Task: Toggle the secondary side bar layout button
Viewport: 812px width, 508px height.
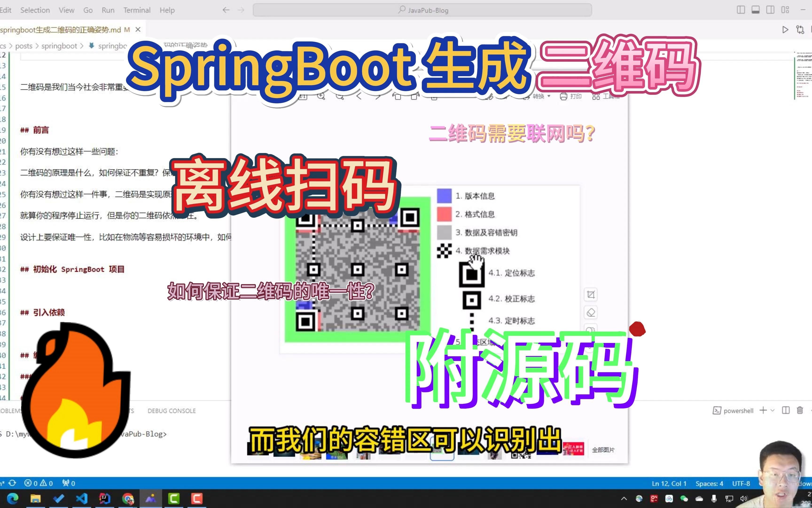Action: tap(770, 10)
